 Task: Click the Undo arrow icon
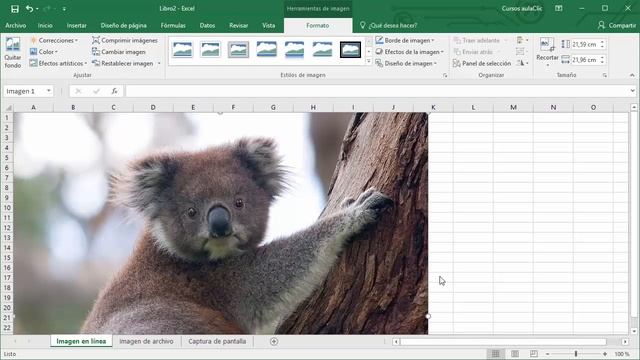[x=29, y=9]
